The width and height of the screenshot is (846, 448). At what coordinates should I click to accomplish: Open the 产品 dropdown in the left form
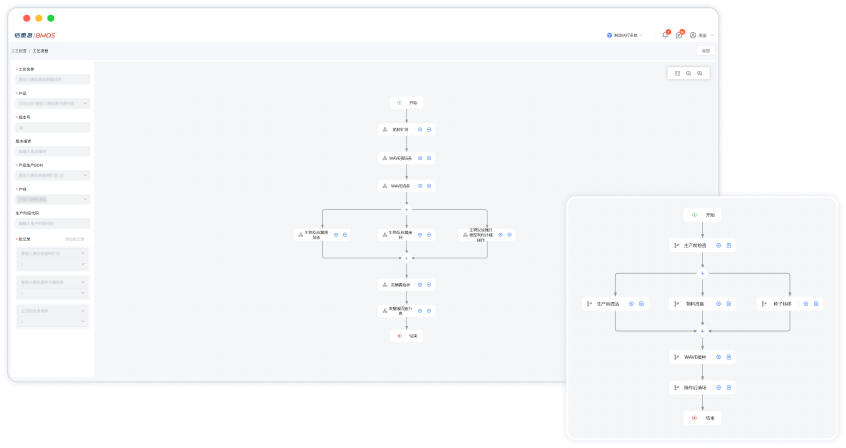pyautogui.click(x=53, y=103)
